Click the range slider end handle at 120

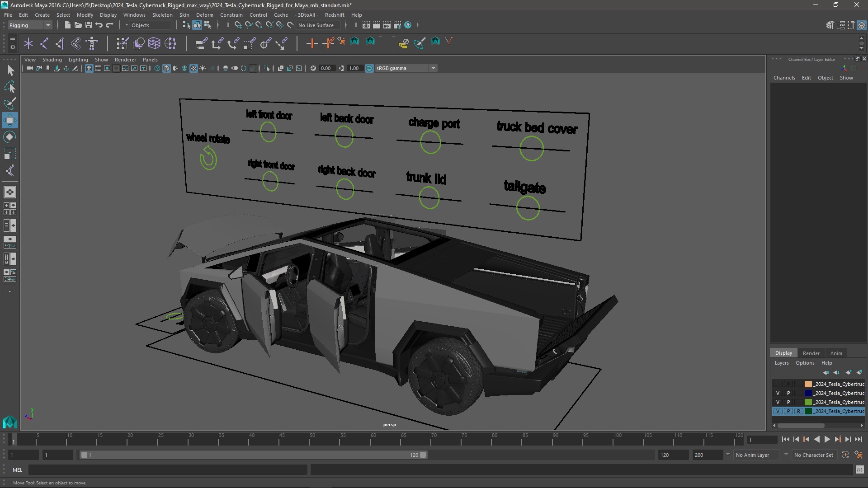click(x=423, y=455)
